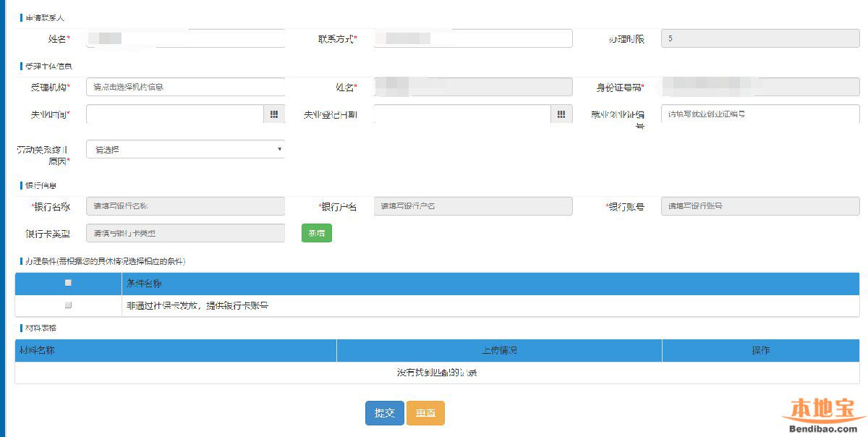Viewport: 868px width, 437px height.
Task: Focus the 就业创业证编号 input field
Action: point(759,114)
